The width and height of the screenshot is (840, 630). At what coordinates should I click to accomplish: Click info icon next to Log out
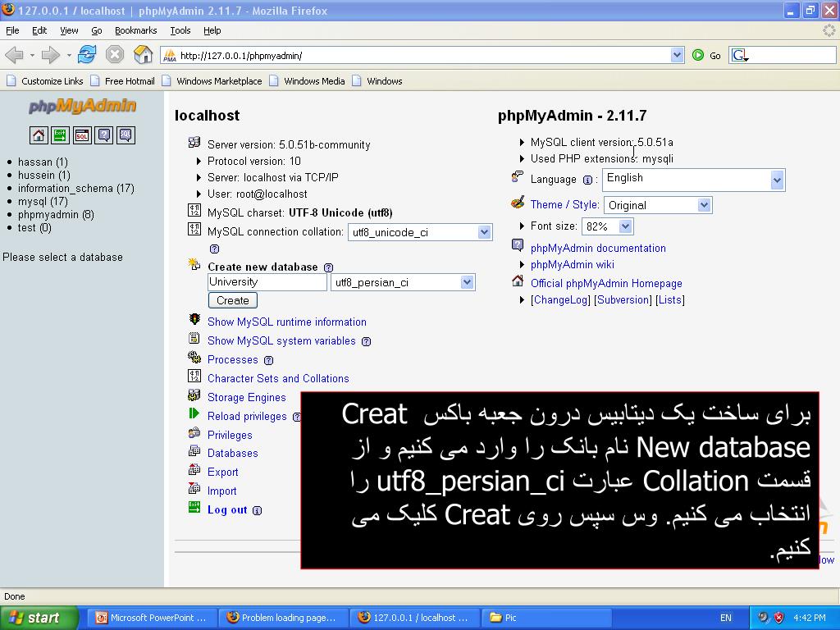pos(257,510)
